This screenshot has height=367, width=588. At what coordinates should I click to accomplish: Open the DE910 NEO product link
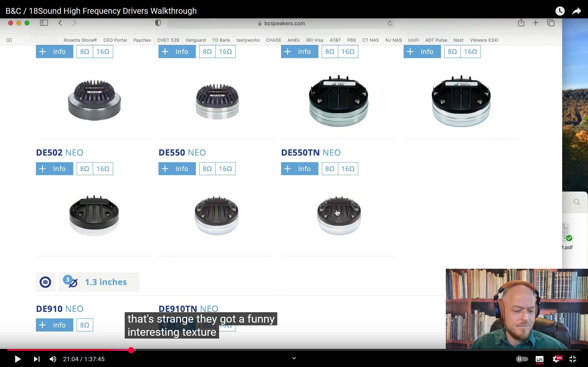tap(60, 309)
